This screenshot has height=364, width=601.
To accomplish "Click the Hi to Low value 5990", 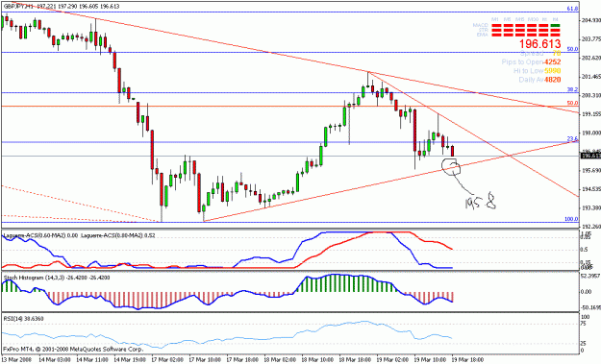I will [x=552, y=71].
